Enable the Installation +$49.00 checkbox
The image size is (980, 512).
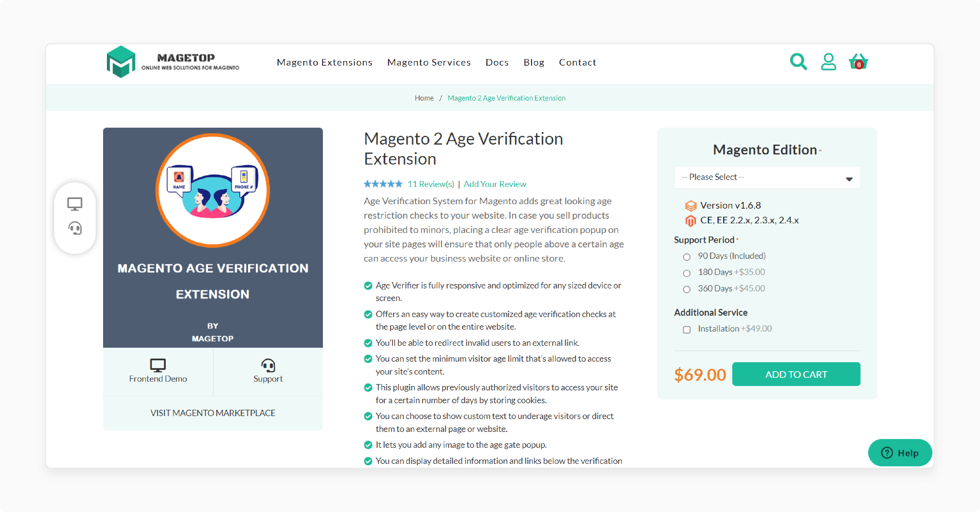coord(686,330)
